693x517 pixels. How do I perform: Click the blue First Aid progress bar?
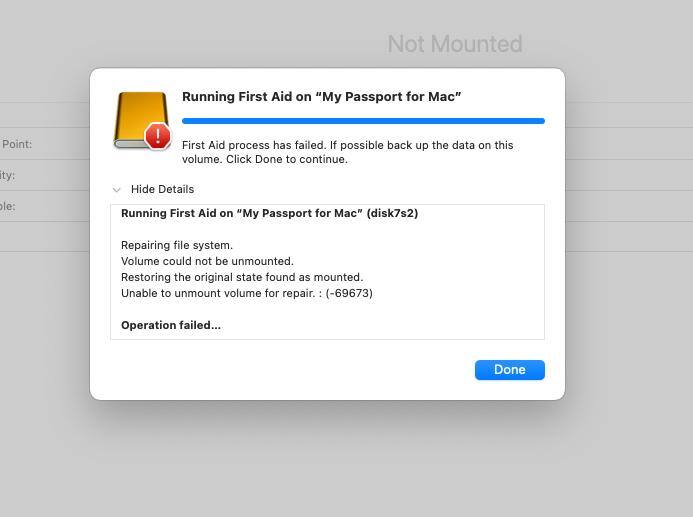(363, 121)
